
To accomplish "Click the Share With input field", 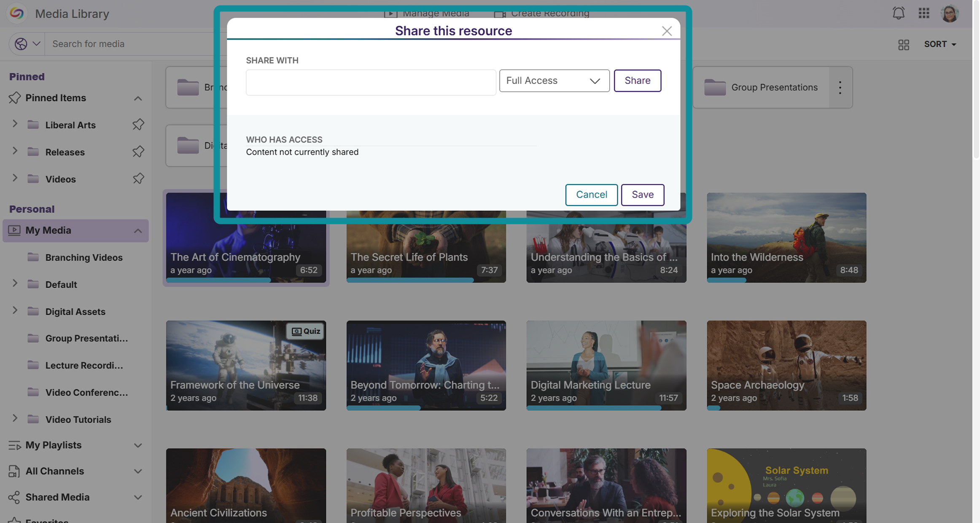I will tap(371, 82).
